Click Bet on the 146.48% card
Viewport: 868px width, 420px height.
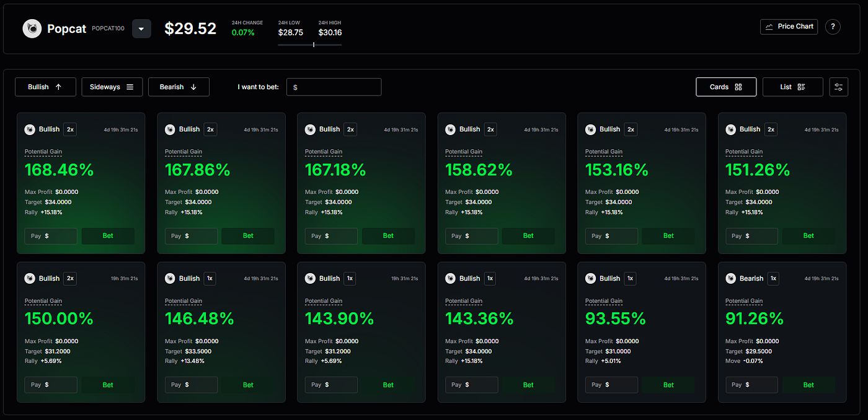pyautogui.click(x=248, y=385)
